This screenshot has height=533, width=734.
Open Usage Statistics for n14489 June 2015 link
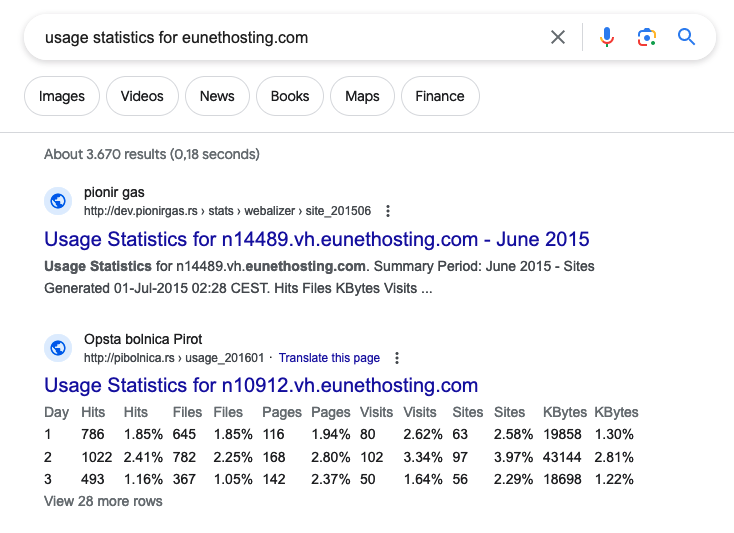pyautogui.click(x=316, y=239)
